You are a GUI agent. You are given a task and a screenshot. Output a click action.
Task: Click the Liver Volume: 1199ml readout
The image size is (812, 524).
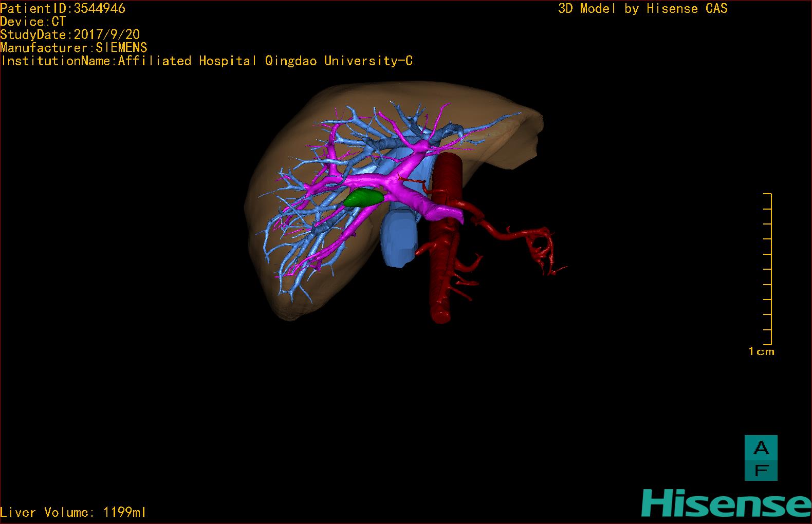pos(73,512)
